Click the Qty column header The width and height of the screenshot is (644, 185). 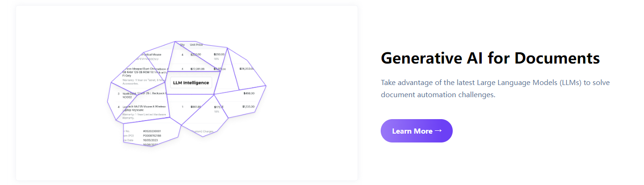[x=182, y=45]
